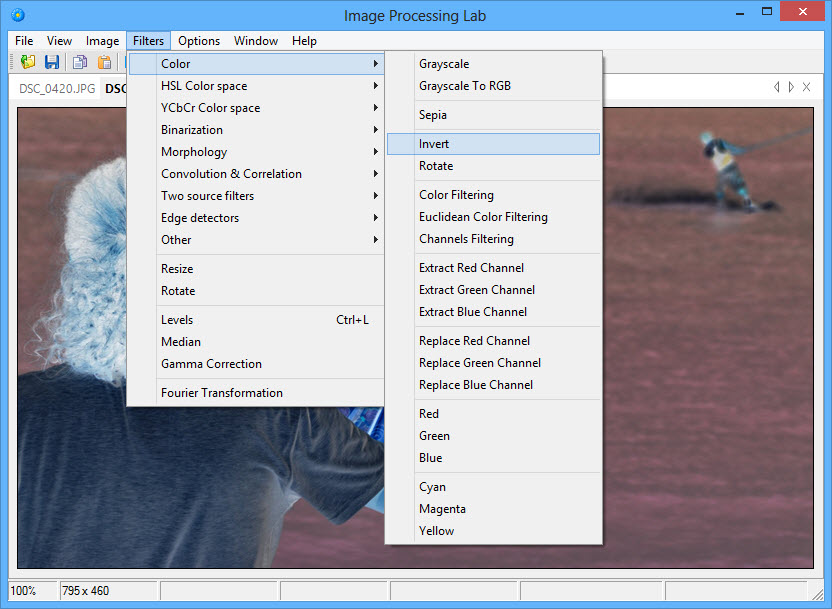The width and height of the screenshot is (832, 609).
Task: Choose Replace Green Channel
Action: [x=493, y=363]
